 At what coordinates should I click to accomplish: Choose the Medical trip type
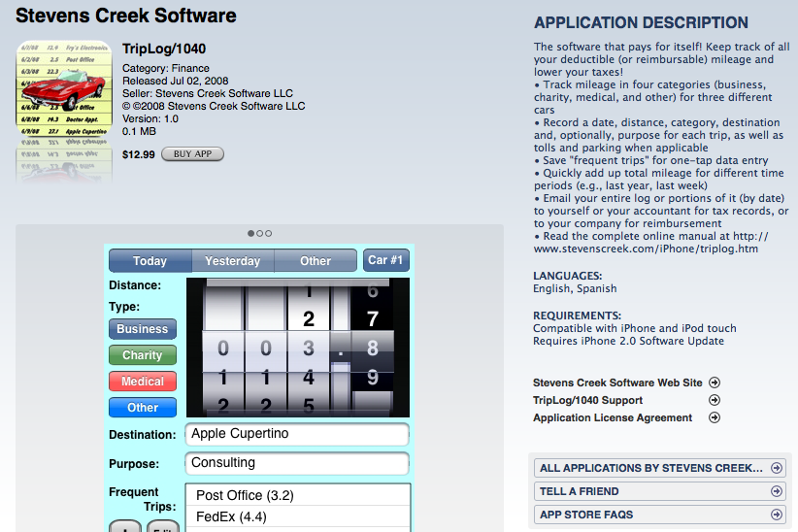click(x=143, y=382)
